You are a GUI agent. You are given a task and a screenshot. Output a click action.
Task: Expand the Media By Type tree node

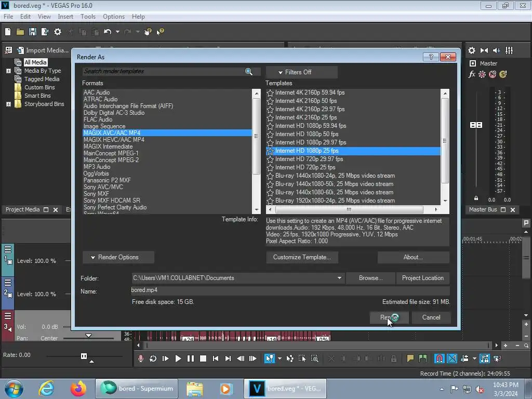point(8,71)
